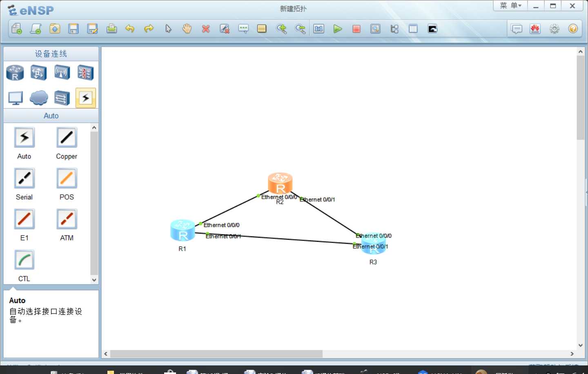Zoom out of the topology
Screen dimensions: 588x374
[300, 29]
